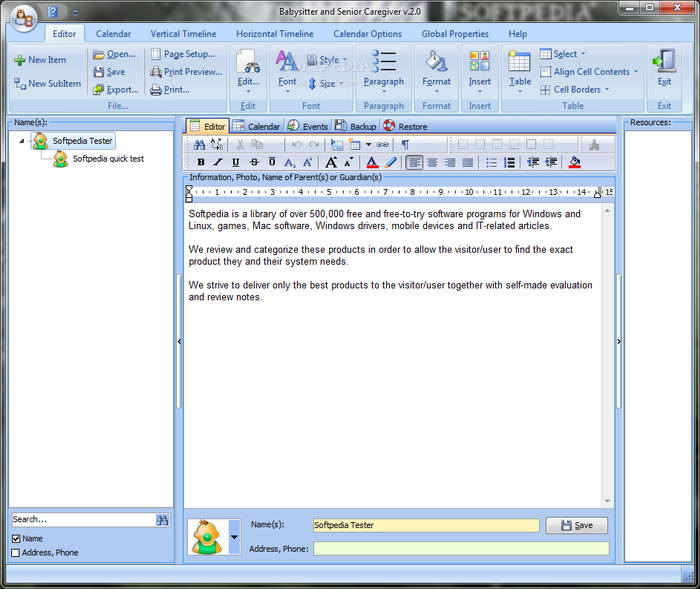This screenshot has width=700, height=589.
Task: Open the Cell Borders dropdown
Action: point(575,90)
